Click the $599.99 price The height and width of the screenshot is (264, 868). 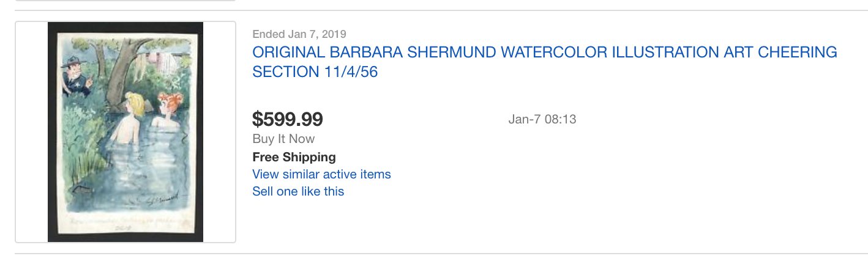(x=288, y=119)
